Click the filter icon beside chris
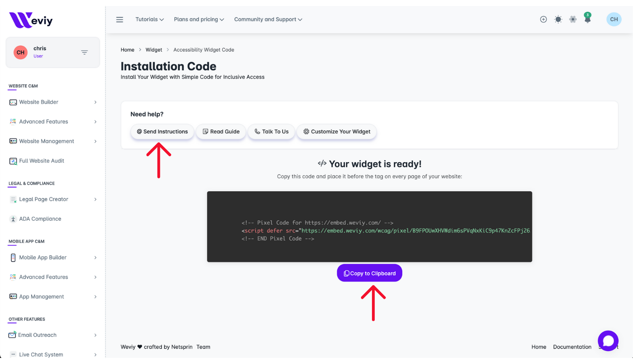 (84, 53)
